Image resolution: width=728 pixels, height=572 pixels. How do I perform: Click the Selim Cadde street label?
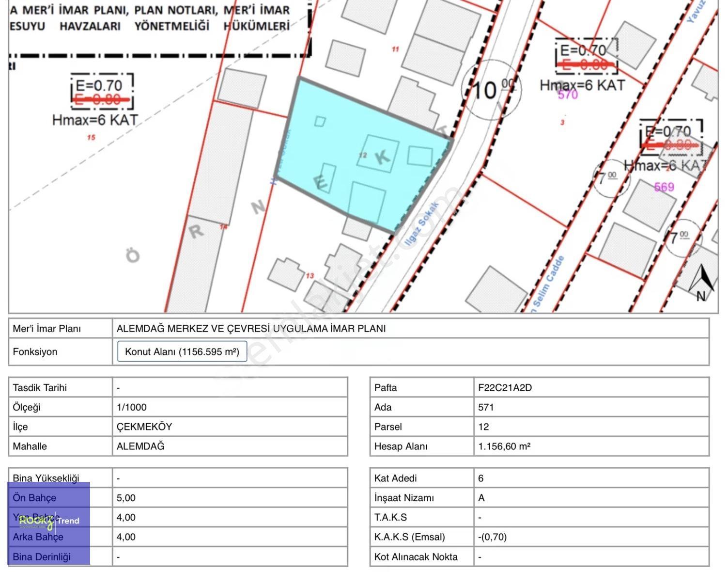548,282
